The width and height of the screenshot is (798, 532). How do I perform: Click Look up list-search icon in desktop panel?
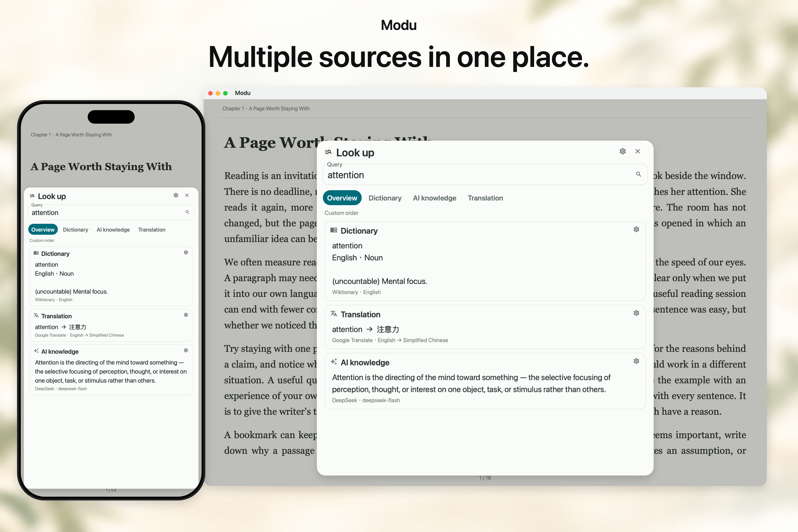(328, 152)
